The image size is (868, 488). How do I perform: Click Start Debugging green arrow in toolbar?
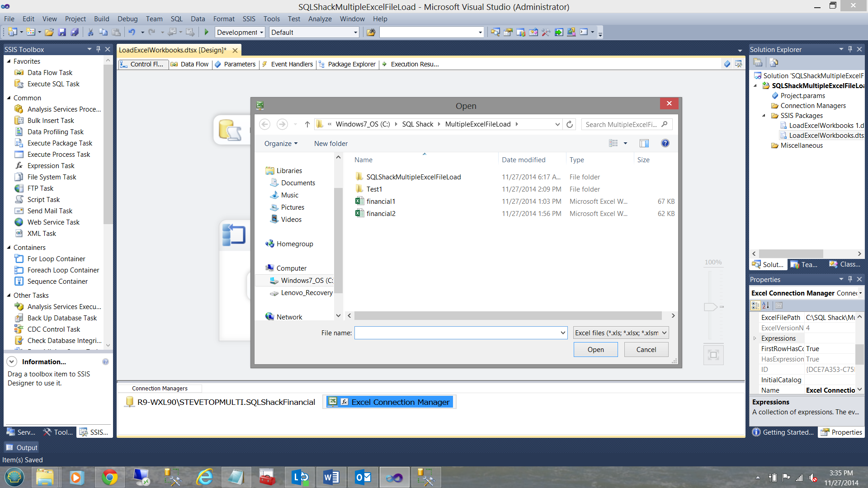(206, 32)
